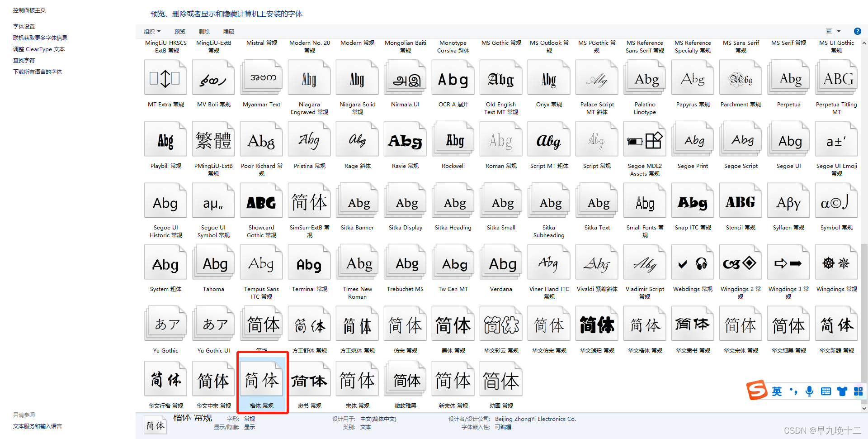This screenshot has width=868, height=439.
Task: Select the Stencil font icon
Action: coord(741,201)
